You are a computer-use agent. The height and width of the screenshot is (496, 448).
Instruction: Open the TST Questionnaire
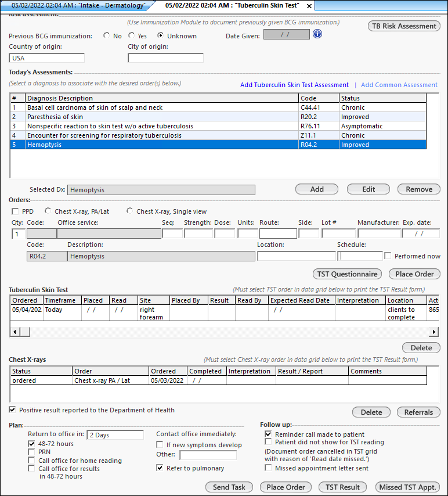click(x=347, y=274)
